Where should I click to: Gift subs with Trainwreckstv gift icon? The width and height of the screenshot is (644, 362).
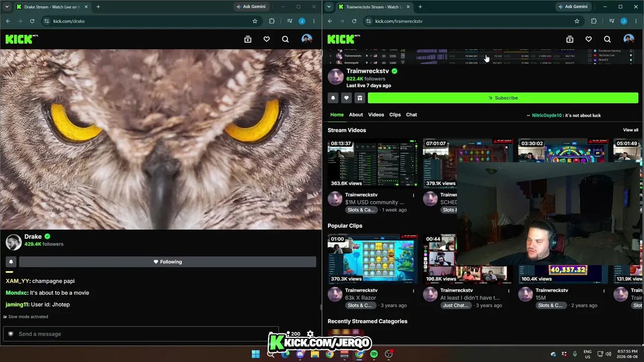[x=359, y=98]
